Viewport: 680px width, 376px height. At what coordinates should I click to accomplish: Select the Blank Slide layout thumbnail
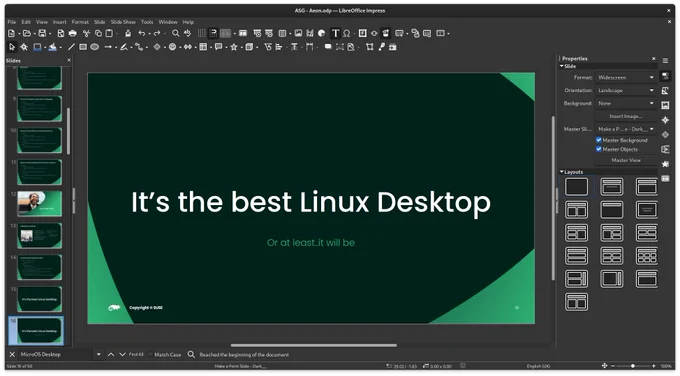pyautogui.click(x=576, y=186)
